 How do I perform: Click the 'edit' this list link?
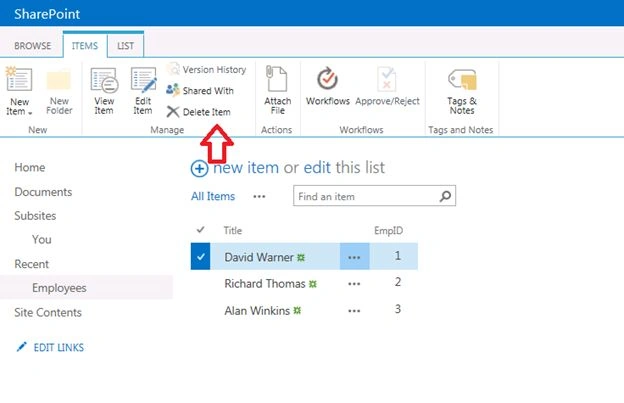[x=317, y=167]
